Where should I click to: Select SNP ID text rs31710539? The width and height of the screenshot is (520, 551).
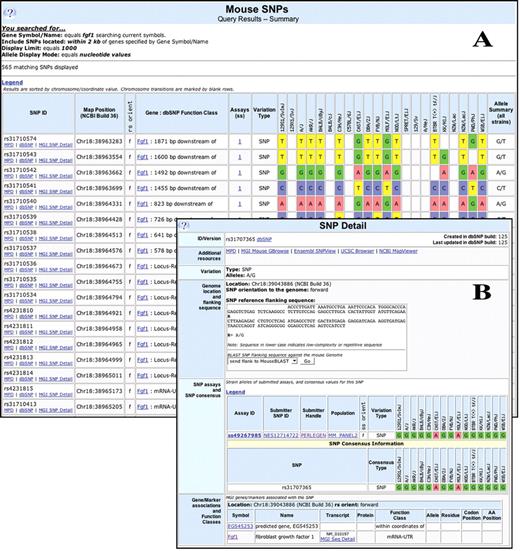(20, 217)
